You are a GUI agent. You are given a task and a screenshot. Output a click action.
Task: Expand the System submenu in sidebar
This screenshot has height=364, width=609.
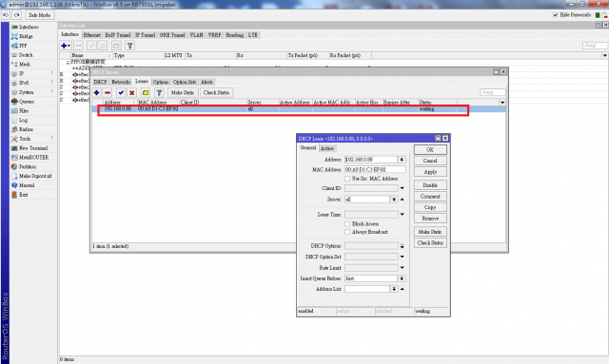click(52, 91)
